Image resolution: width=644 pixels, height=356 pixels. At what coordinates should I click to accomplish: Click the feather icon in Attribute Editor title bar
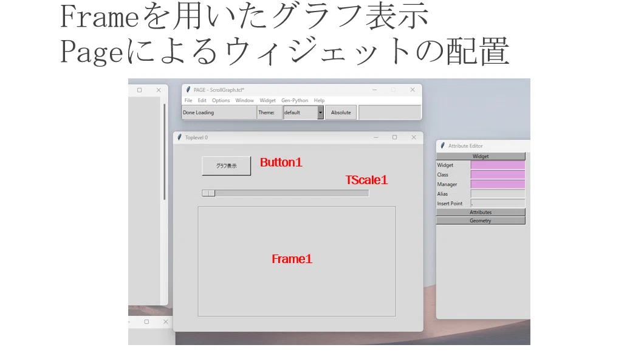[x=442, y=145]
